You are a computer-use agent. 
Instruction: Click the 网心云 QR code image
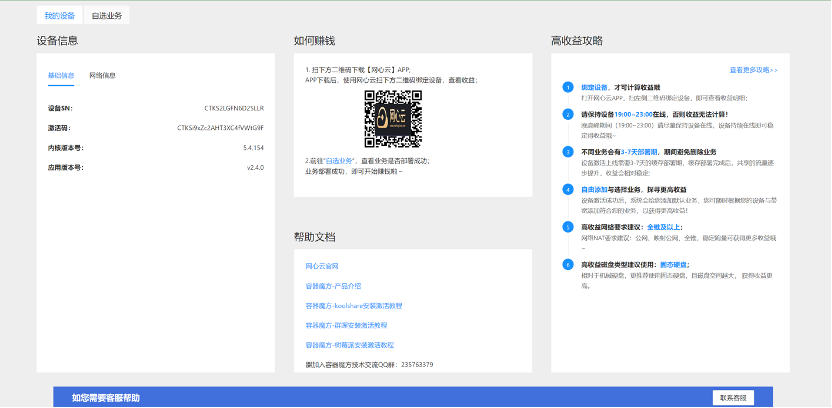pyautogui.click(x=393, y=119)
